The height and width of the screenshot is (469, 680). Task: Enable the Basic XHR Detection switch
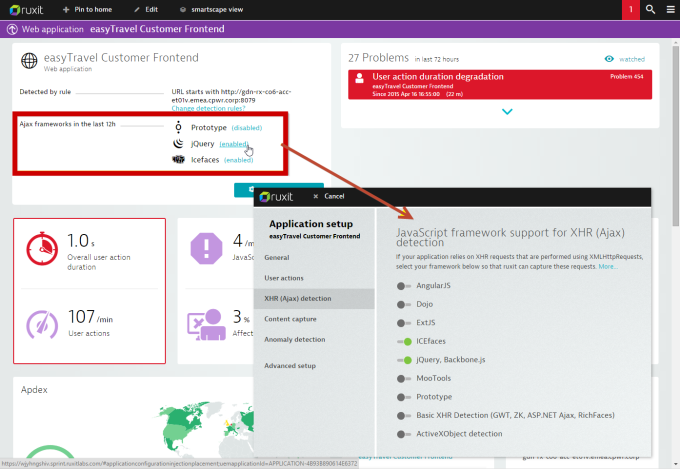404,416
